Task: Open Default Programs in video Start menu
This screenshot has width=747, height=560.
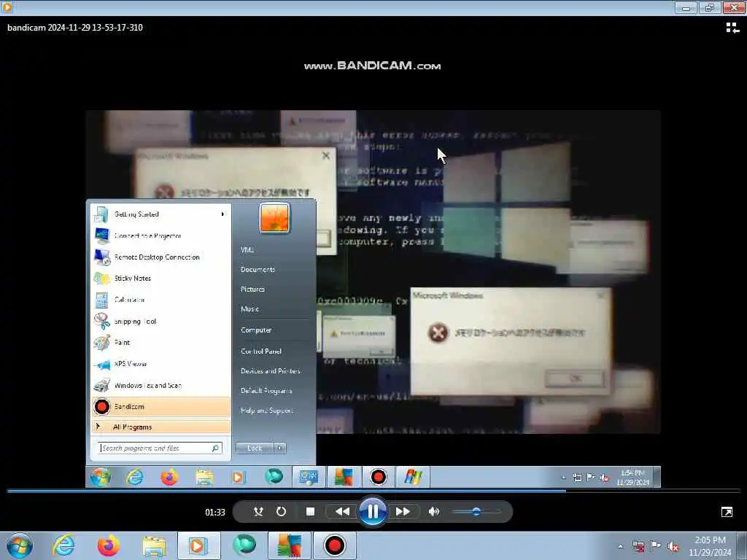Action: coord(266,391)
